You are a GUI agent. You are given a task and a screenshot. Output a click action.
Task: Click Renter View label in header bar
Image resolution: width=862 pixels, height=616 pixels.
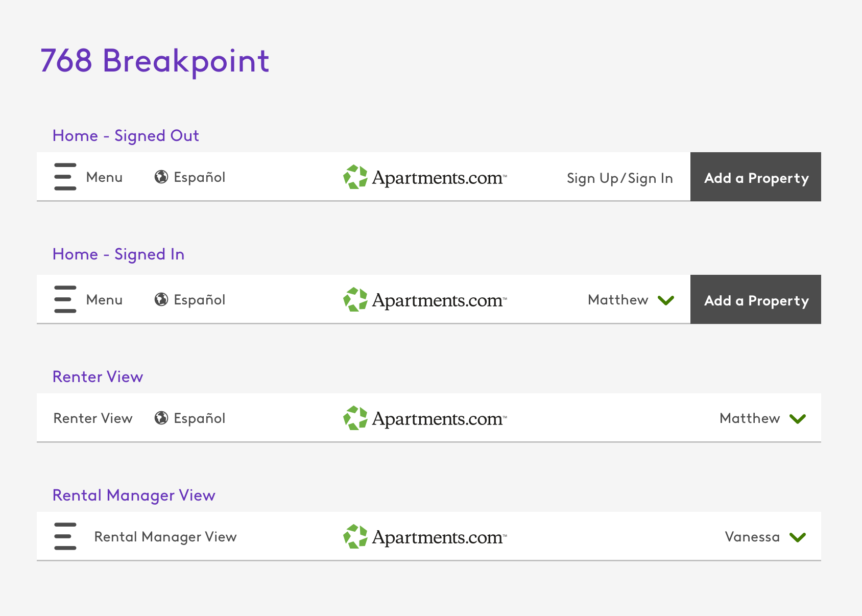pos(93,418)
